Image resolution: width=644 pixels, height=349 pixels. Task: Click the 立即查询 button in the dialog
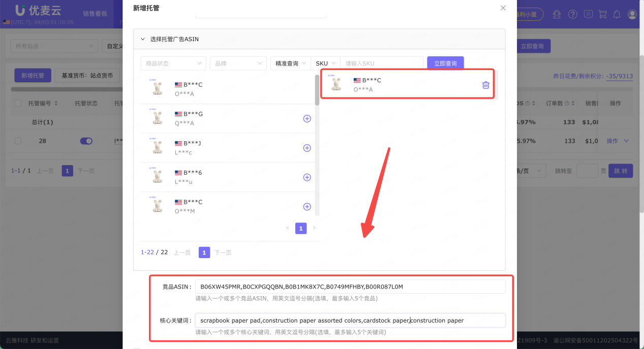tap(445, 63)
